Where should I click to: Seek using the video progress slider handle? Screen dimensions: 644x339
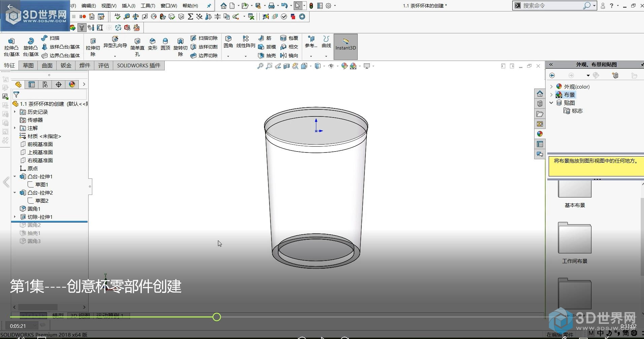[x=217, y=317]
